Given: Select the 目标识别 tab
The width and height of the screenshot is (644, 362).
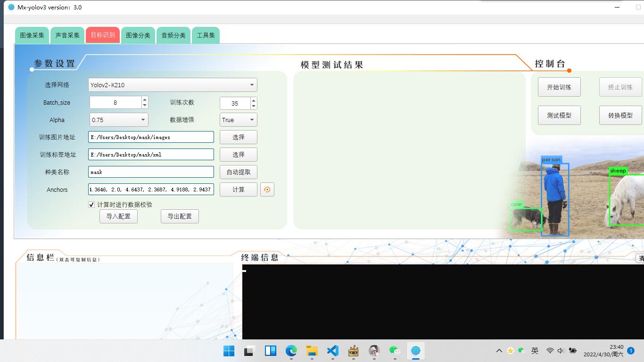Looking at the screenshot, I should pyautogui.click(x=103, y=35).
